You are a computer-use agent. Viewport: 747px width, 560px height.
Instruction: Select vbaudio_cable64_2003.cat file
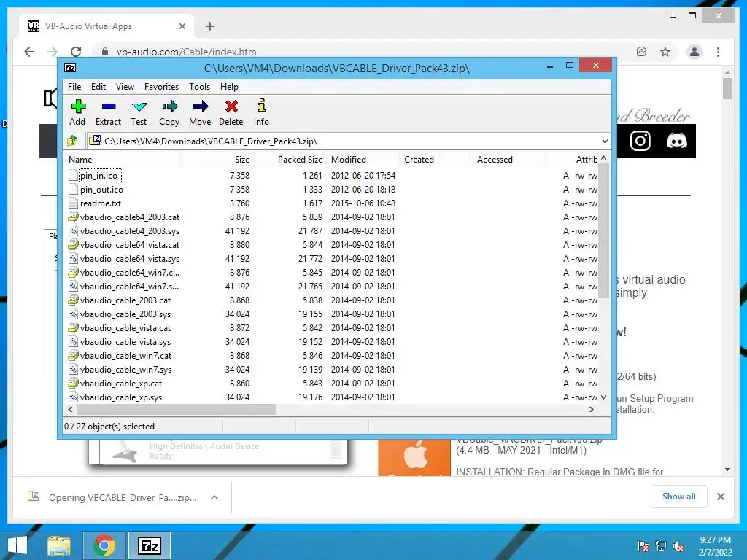[x=130, y=217]
